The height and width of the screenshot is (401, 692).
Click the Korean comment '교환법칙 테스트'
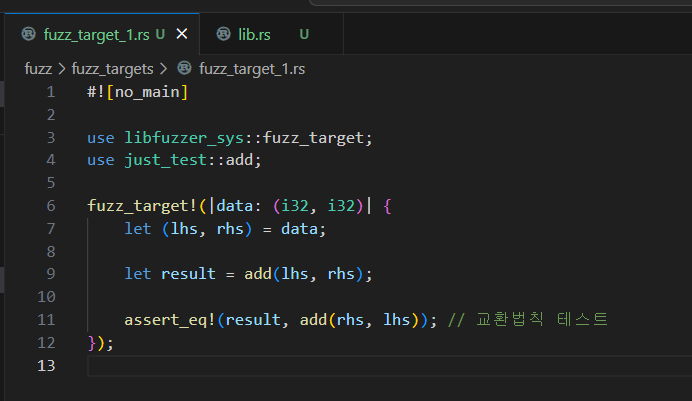click(542, 319)
